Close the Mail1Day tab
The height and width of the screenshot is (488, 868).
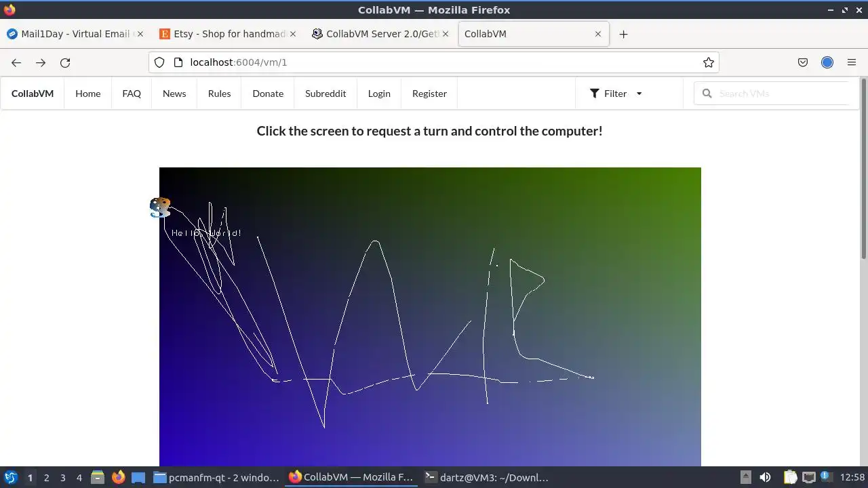coord(140,34)
